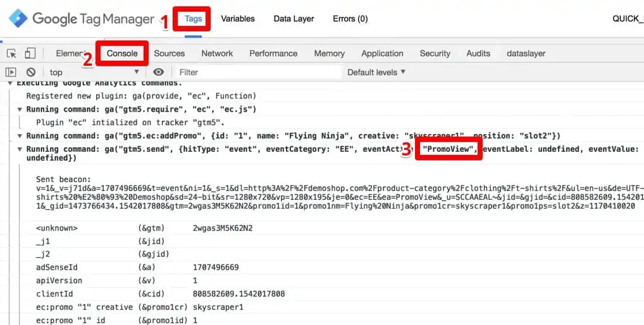Collapse the gtm5.require command entry
This screenshot has height=325, width=644.
pyautogui.click(x=20, y=109)
